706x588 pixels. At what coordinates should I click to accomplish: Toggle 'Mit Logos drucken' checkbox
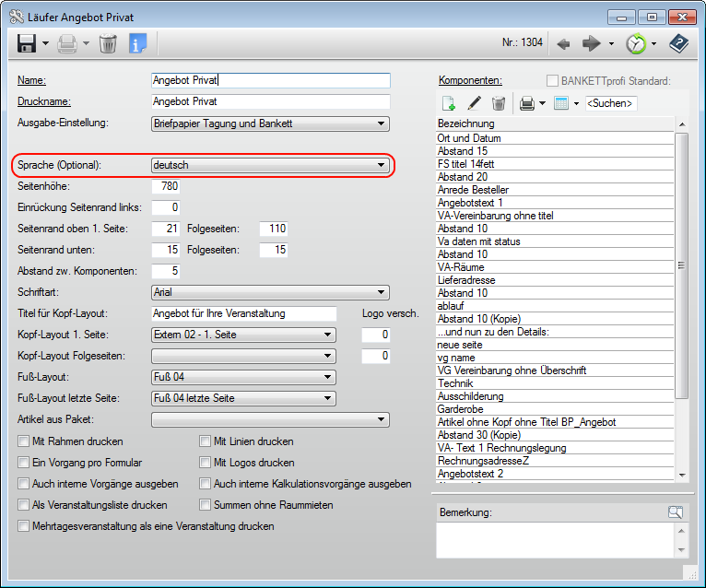click(x=206, y=463)
